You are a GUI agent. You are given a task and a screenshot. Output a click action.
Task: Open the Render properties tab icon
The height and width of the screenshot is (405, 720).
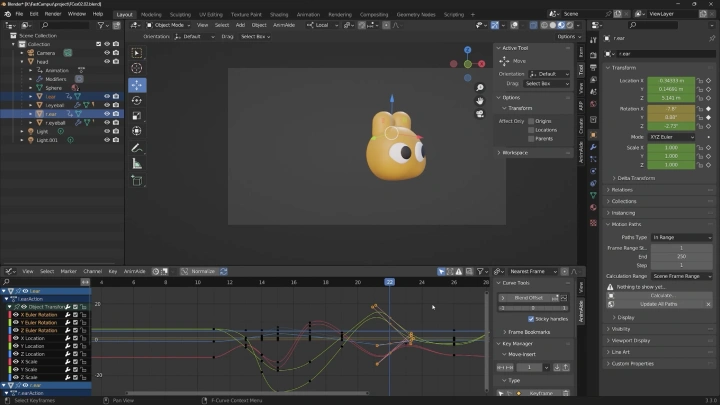click(x=593, y=56)
